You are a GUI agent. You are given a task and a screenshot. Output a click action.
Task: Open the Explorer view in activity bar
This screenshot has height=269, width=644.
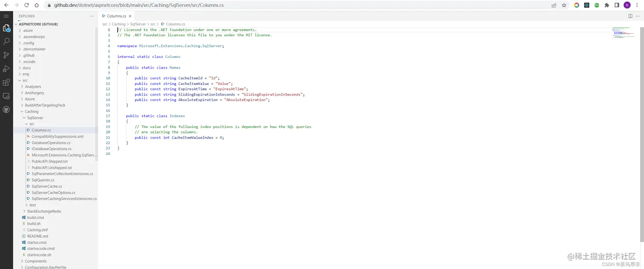[6, 28]
